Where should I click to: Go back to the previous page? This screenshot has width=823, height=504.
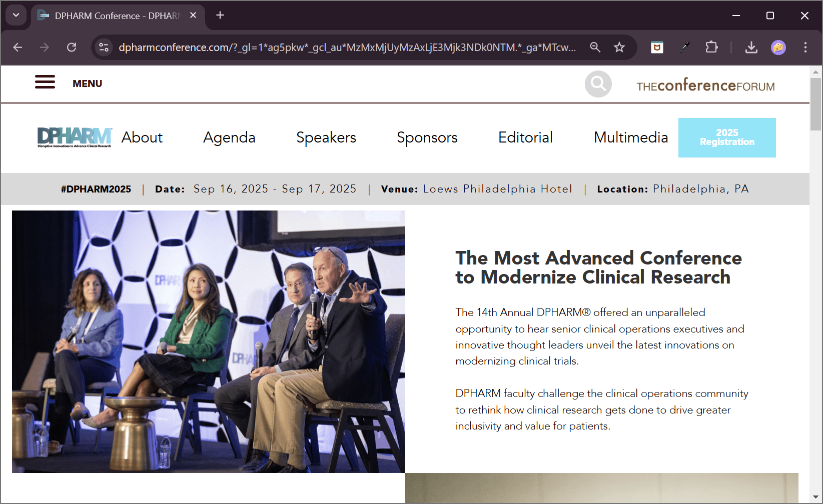(18, 47)
